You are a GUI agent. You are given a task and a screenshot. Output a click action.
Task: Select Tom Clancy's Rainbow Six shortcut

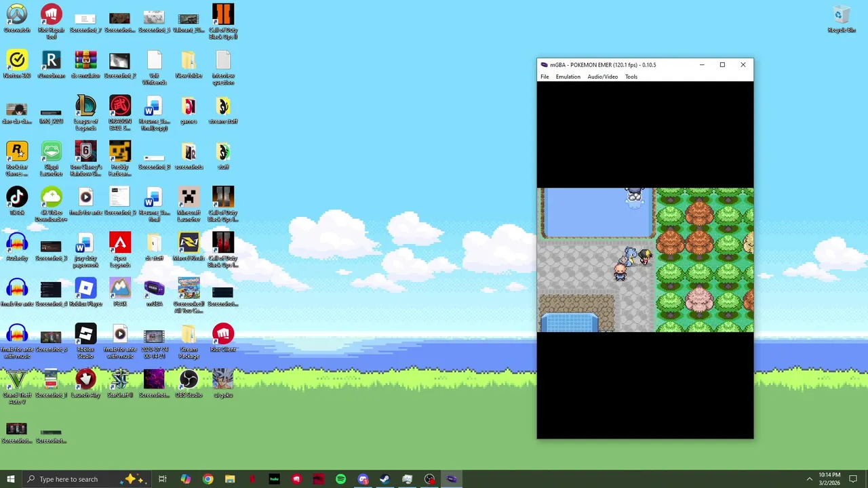coord(85,159)
